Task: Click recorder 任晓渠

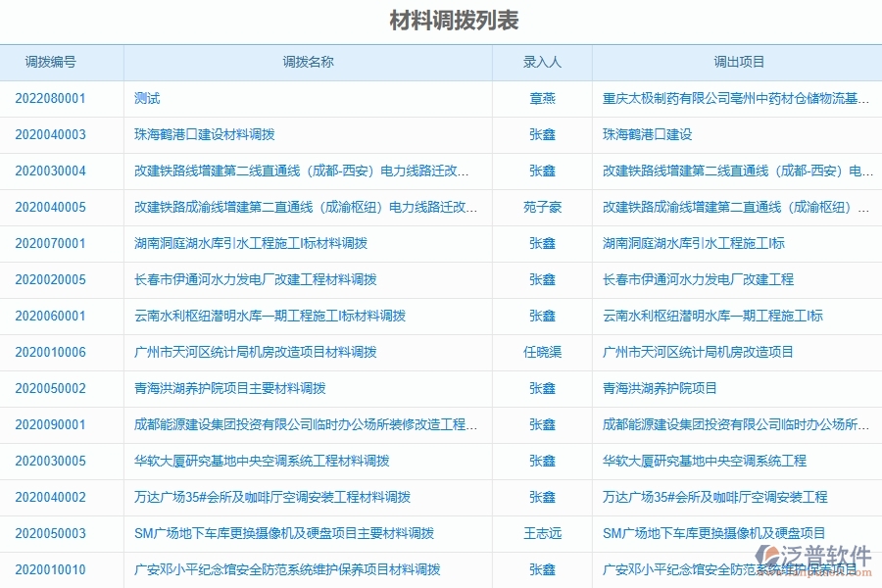Action: (542, 352)
